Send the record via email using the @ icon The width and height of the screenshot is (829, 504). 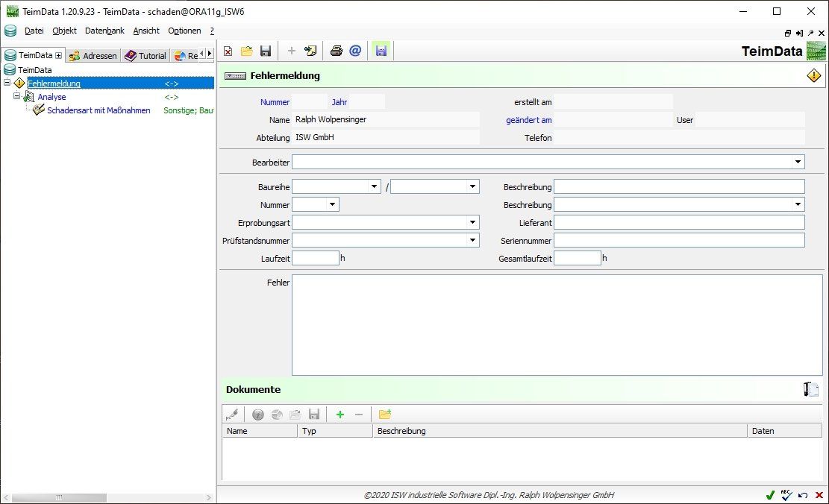355,51
